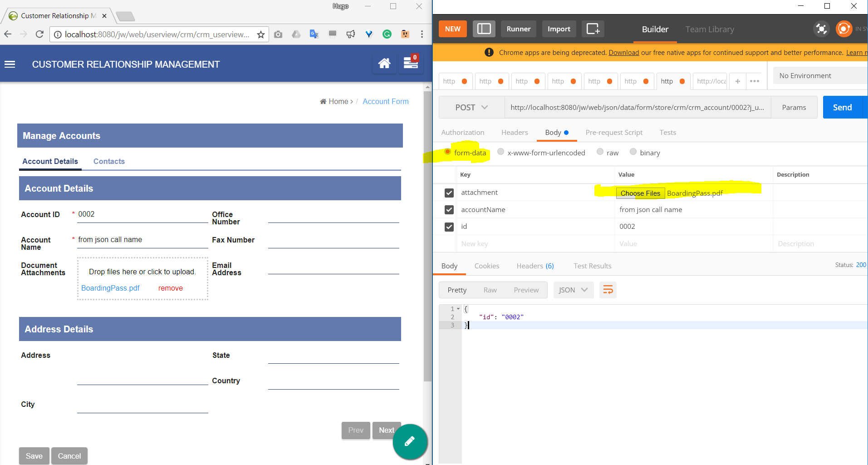Viewport: 868px width, 465px height.
Task: Send the POST request
Action: 843,108
